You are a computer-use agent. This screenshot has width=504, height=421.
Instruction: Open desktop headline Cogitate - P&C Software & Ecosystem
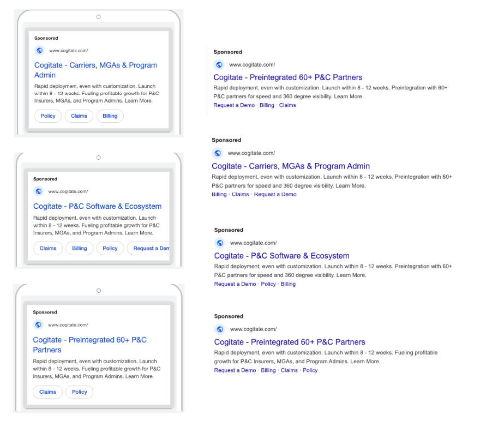click(281, 256)
